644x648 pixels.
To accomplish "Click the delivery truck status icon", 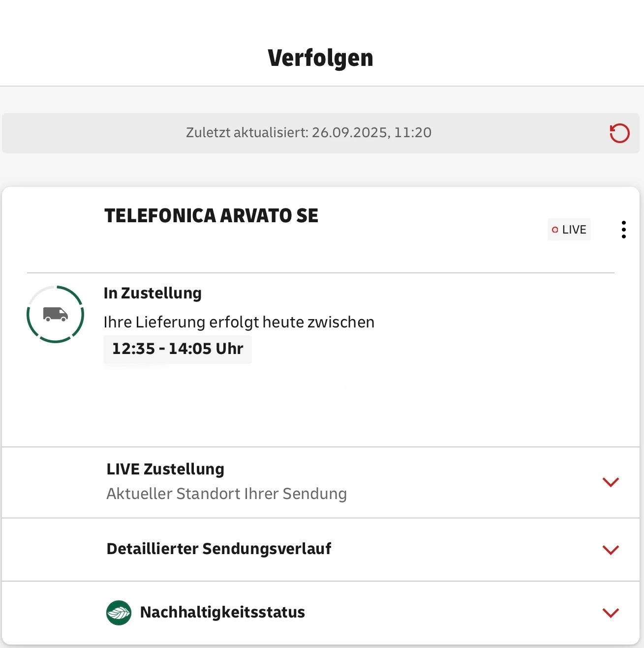I will tap(55, 314).
